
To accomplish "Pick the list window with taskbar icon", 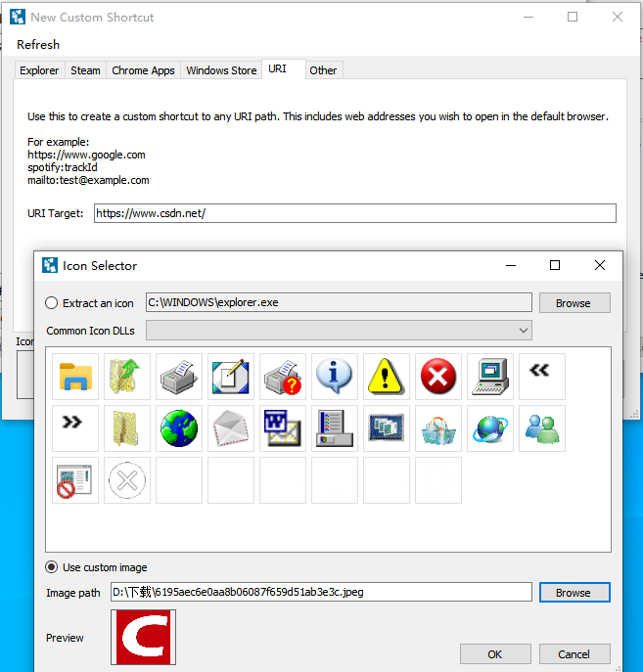I will [x=335, y=428].
